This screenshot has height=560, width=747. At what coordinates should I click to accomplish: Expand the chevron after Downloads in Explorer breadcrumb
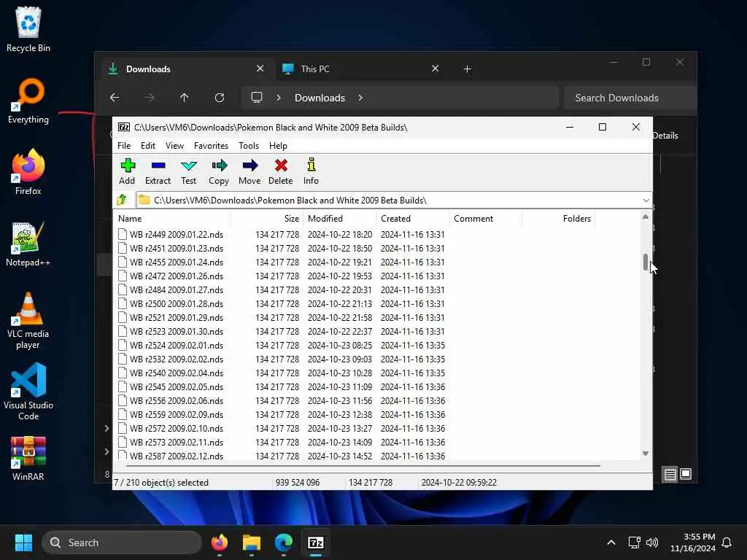[x=360, y=98]
